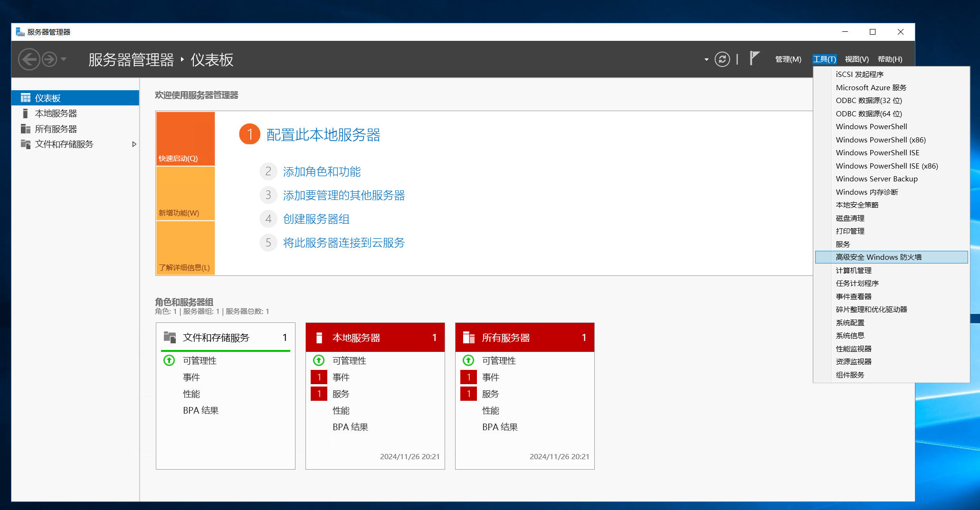Open BPA 结果 in 所有服务器 tile
Image resolution: width=980 pixels, height=510 pixels.
click(500, 427)
